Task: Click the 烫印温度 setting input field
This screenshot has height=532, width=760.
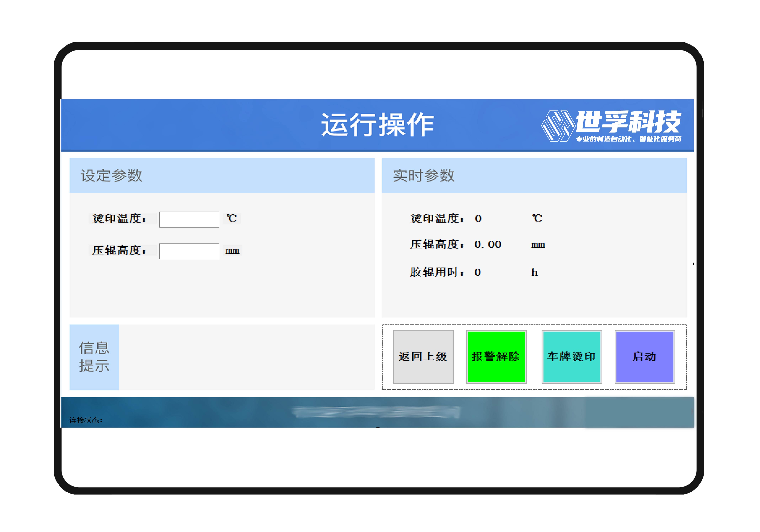Action: tap(189, 219)
